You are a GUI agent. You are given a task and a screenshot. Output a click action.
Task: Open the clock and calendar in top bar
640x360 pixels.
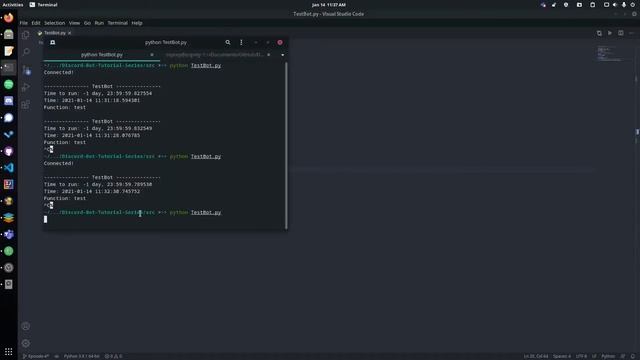coord(329,5)
